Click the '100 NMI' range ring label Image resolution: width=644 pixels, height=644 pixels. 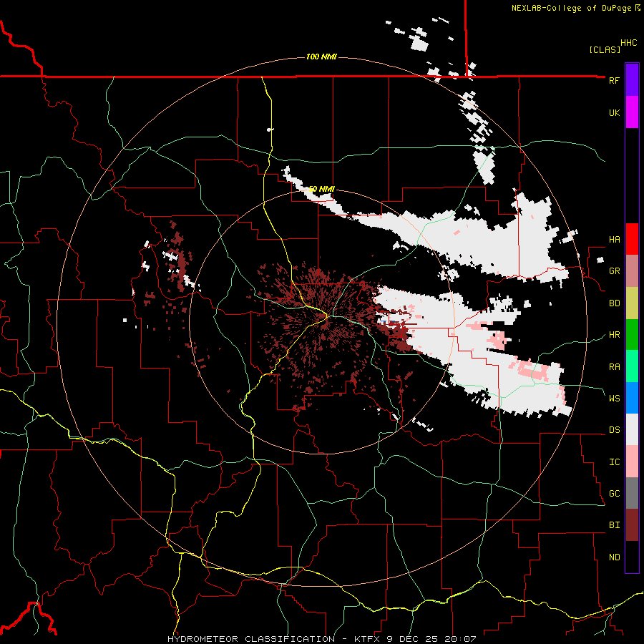click(321, 57)
